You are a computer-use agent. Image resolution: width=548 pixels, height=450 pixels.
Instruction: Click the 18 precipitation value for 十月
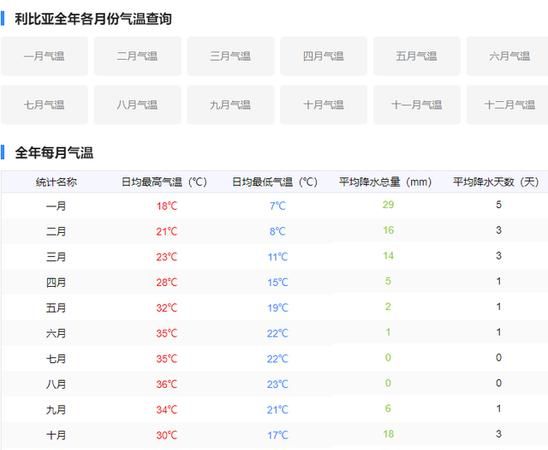tap(388, 434)
